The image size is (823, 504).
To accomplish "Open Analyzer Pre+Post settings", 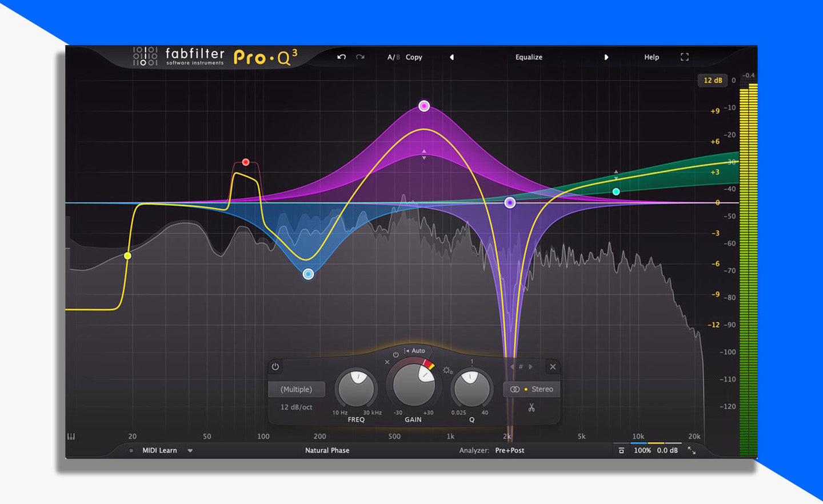I will 510,450.
